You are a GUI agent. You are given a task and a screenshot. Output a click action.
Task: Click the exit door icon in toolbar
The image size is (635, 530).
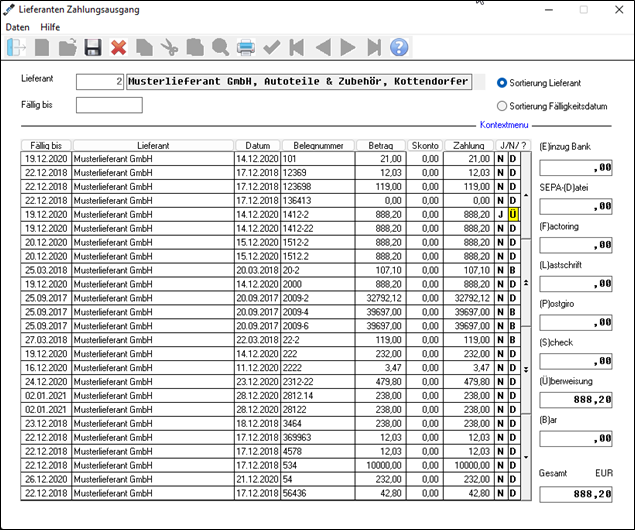click(x=16, y=47)
